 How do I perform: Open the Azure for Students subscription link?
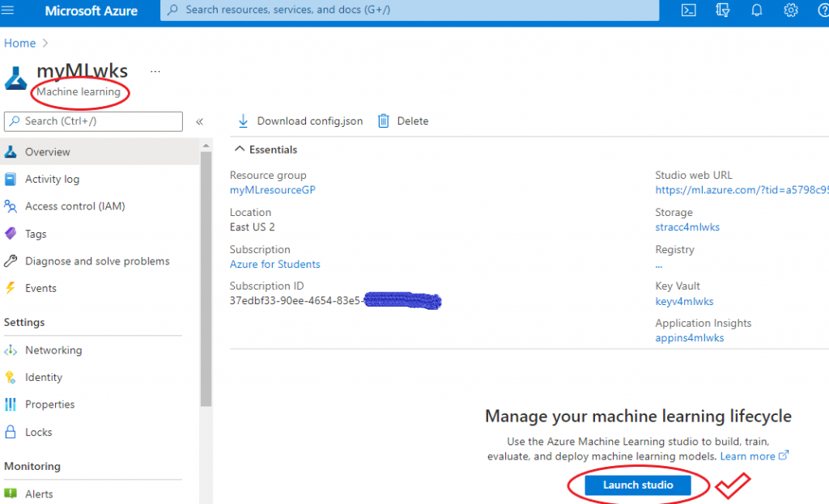(x=275, y=265)
